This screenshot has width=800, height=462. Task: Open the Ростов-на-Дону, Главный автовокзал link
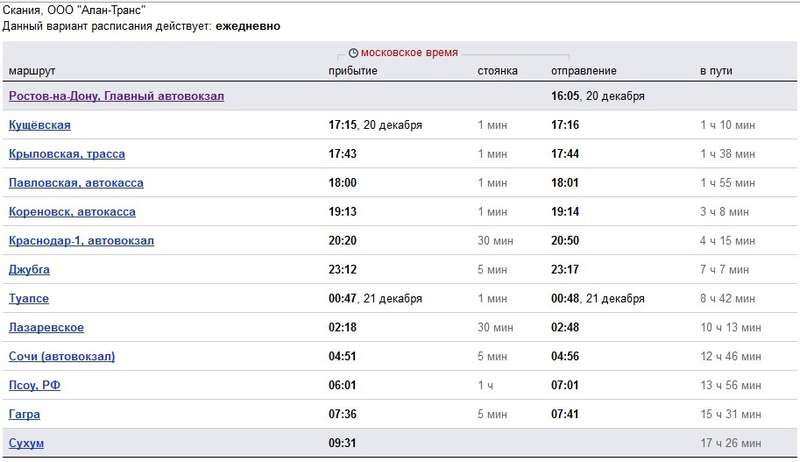(x=116, y=96)
